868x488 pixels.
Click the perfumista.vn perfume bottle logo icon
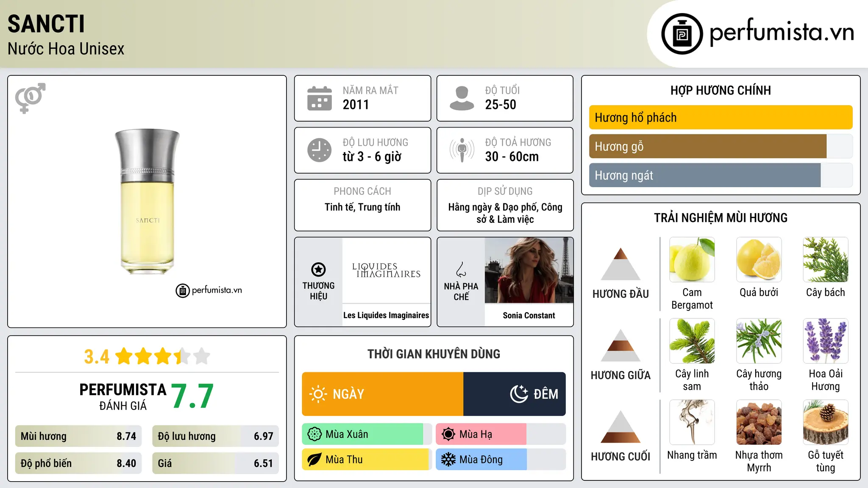point(682,34)
